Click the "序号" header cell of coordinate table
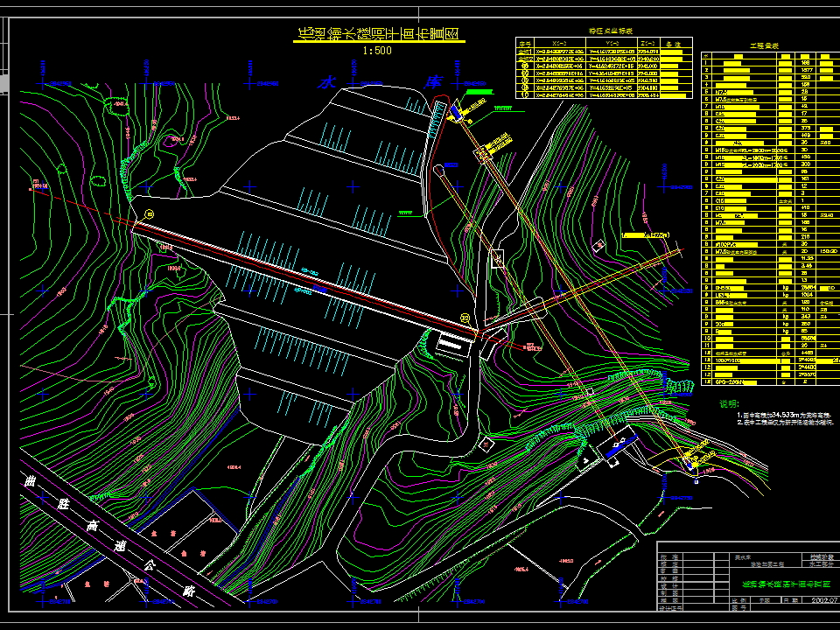The image size is (840, 630). (x=525, y=44)
